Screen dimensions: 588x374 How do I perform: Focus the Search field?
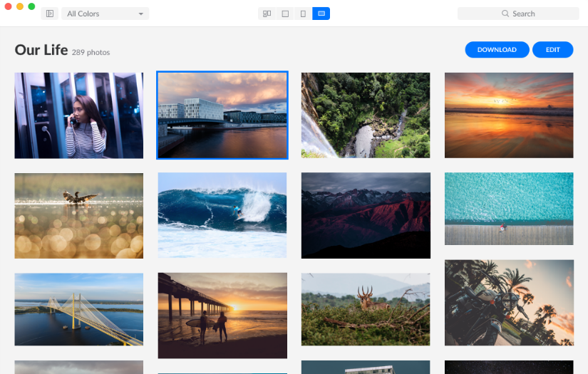coord(518,14)
